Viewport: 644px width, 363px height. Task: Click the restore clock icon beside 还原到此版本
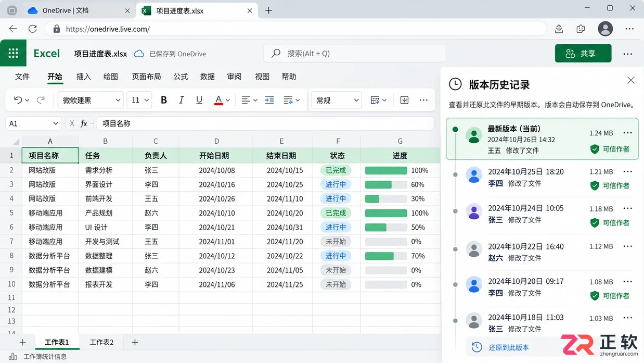(476, 347)
